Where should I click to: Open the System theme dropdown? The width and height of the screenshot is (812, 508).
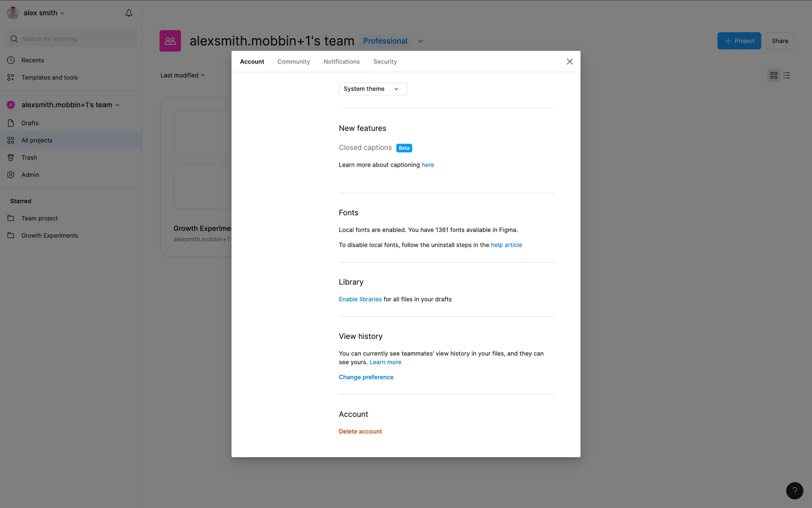point(373,89)
